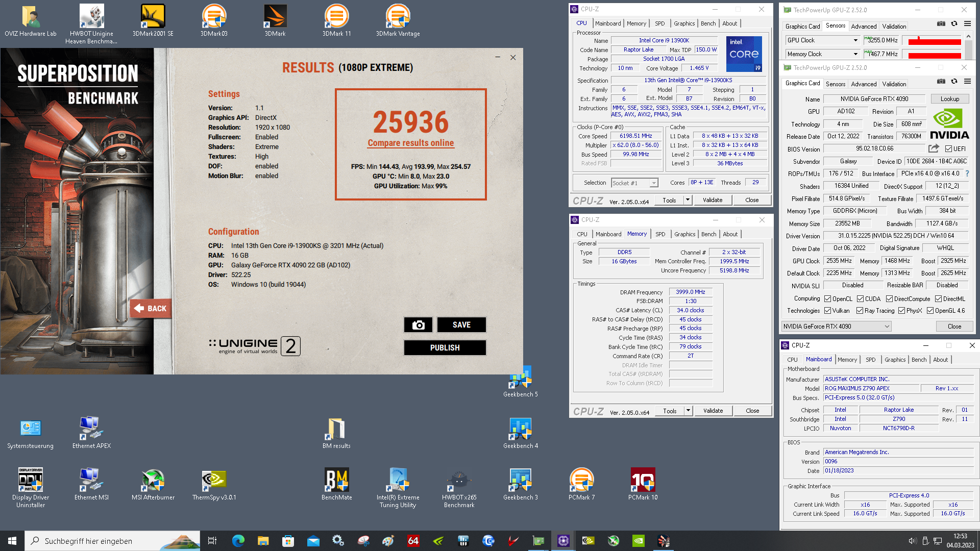Open Validation tab in top GPU-Z window
The height and width of the screenshot is (551, 980).
click(894, 27)
